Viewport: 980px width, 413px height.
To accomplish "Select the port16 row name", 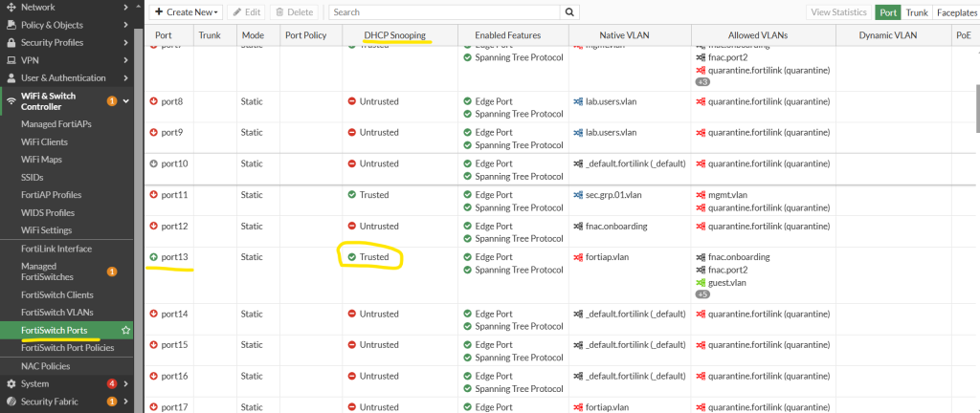I will [x=174, y=376].
